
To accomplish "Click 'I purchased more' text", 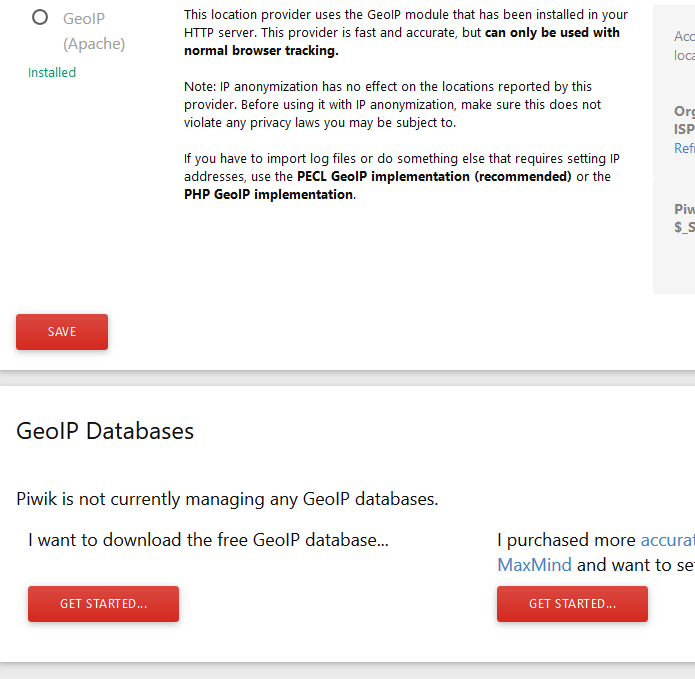I will (x=566, y=540).
